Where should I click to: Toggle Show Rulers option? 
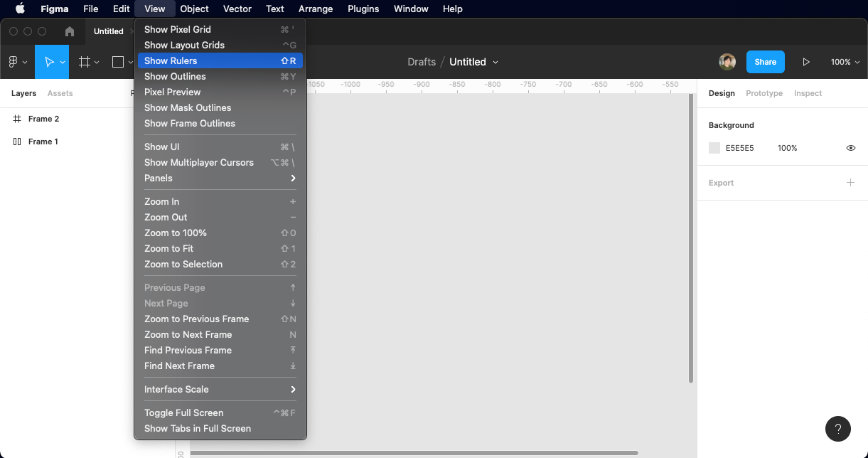(x=220, y=60)
